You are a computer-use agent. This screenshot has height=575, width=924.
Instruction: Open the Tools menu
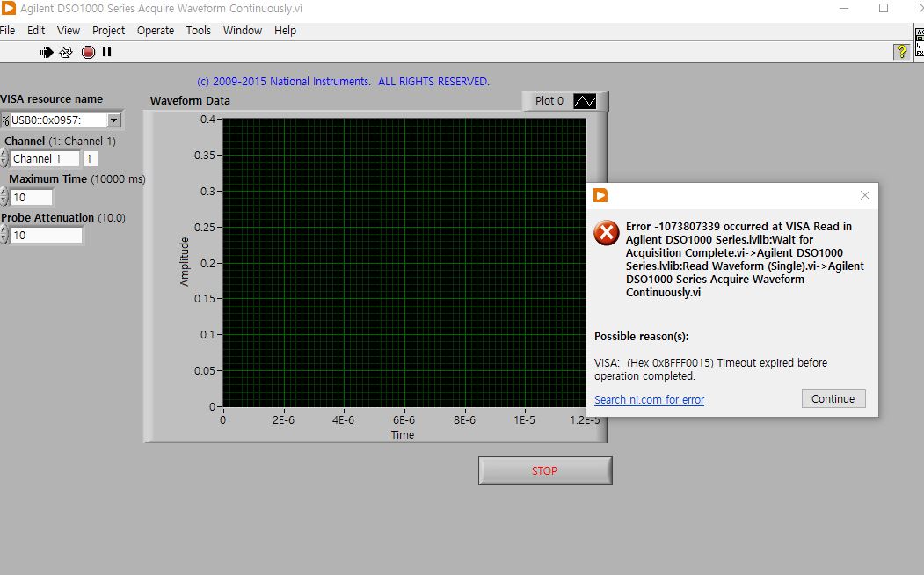coord(199,31)
